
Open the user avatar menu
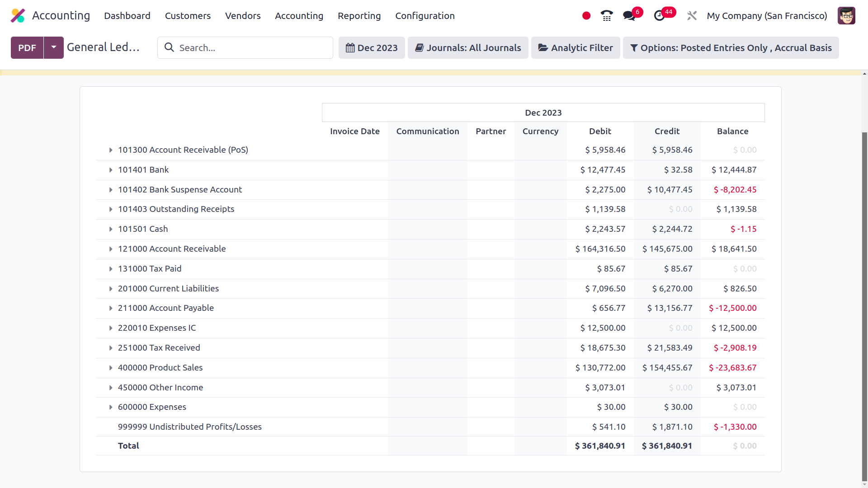(846, 16)
